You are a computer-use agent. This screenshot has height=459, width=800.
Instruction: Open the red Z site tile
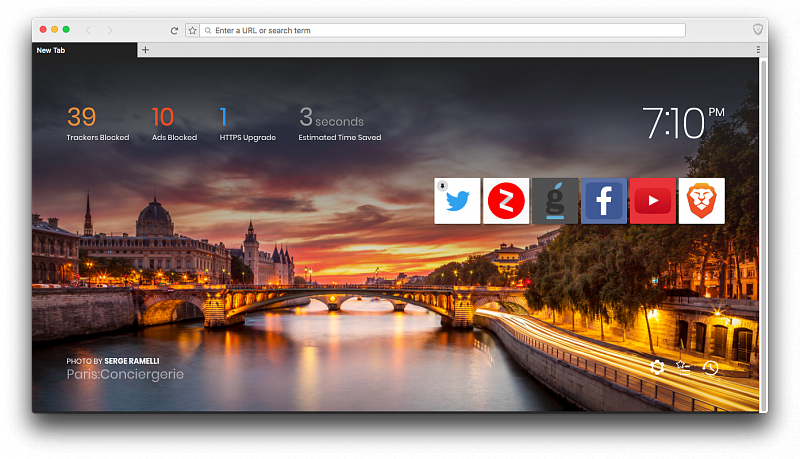click(x=506, y=201)
